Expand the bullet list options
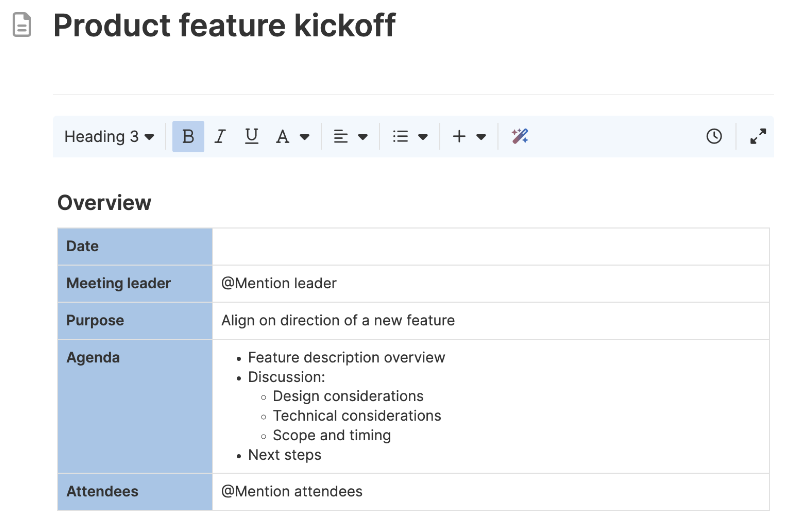Image resolution: width=800 pixels, height=524 pixels. tap(423, 137)
